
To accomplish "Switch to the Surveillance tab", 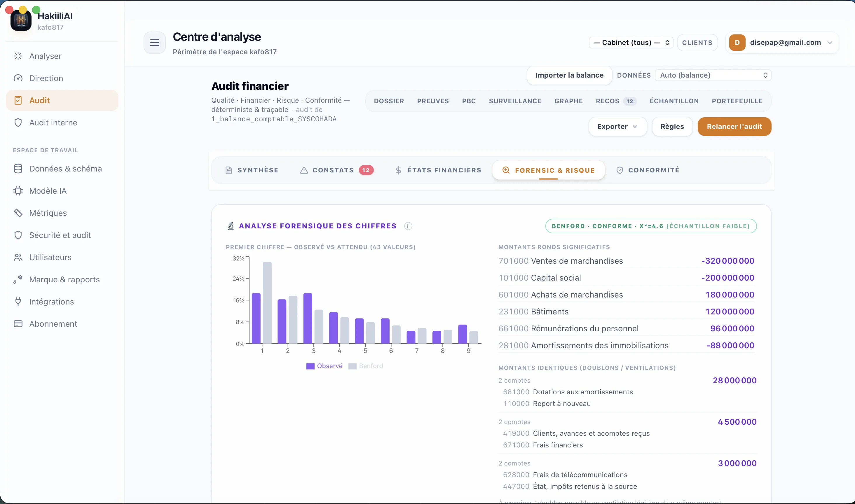I will [x=515, y=101].
